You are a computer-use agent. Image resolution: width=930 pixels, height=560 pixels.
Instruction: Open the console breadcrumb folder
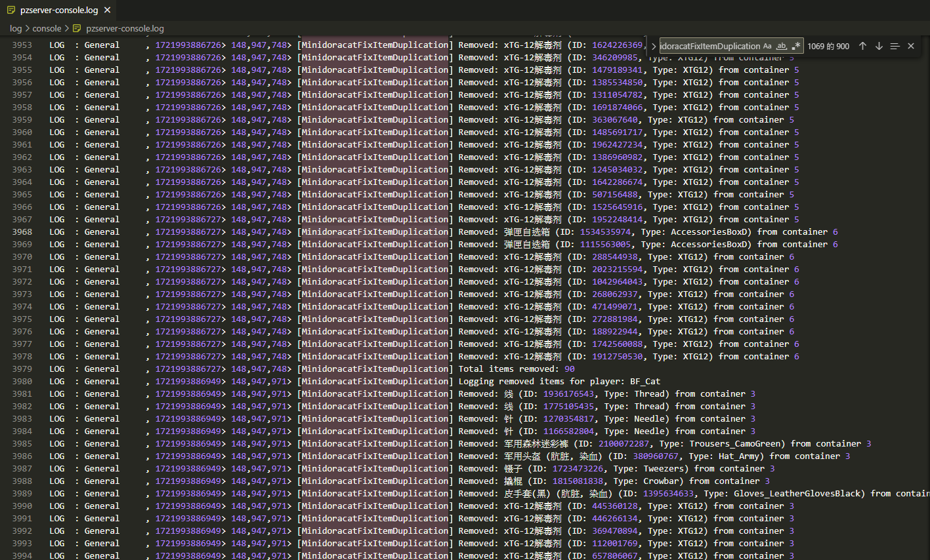pyautogui.click(x=47, y=28)
